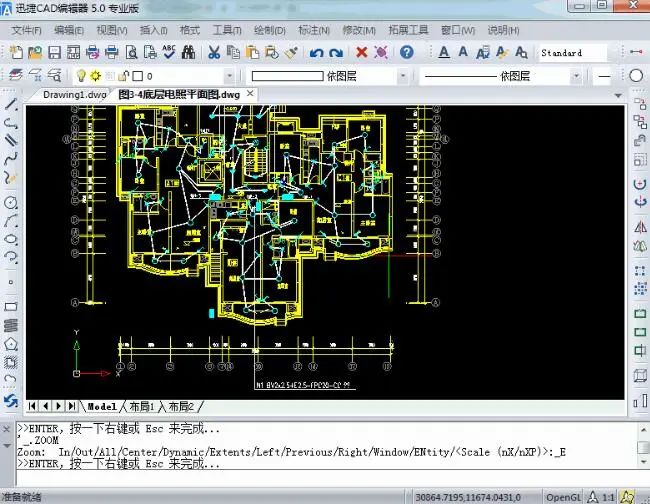Redo the last undone action
Screen dimensions: 650x504
[336, 53]
